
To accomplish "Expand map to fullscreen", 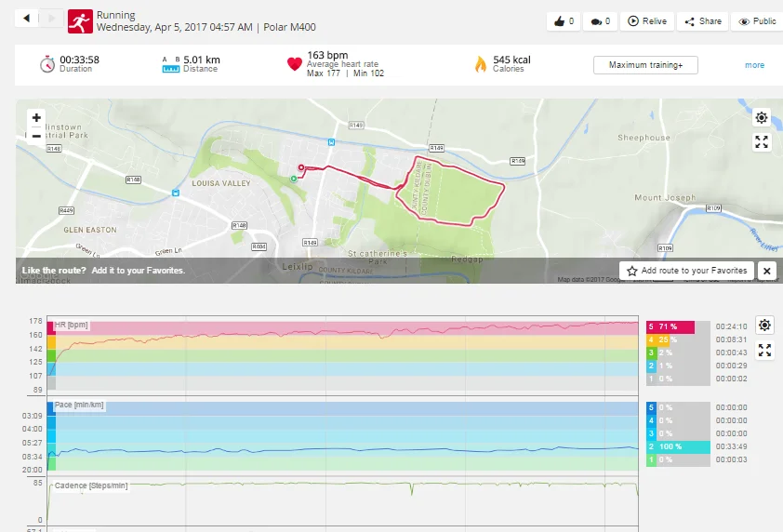I will [x=762, y=142].
